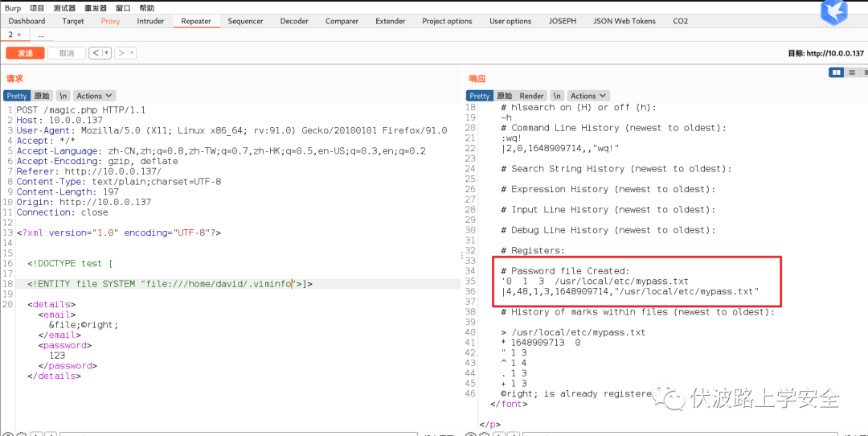
Task: Open the JSON Web Tokens tab
Action: point(624,21)
